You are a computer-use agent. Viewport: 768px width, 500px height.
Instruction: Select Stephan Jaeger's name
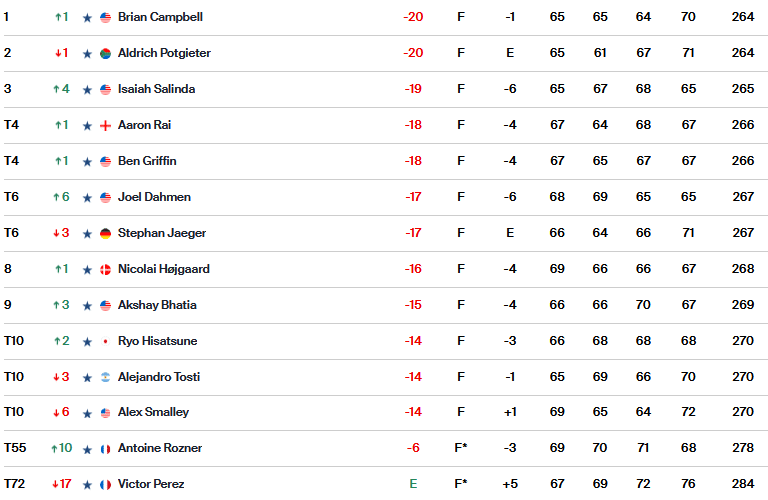click(x=162, y=233)
